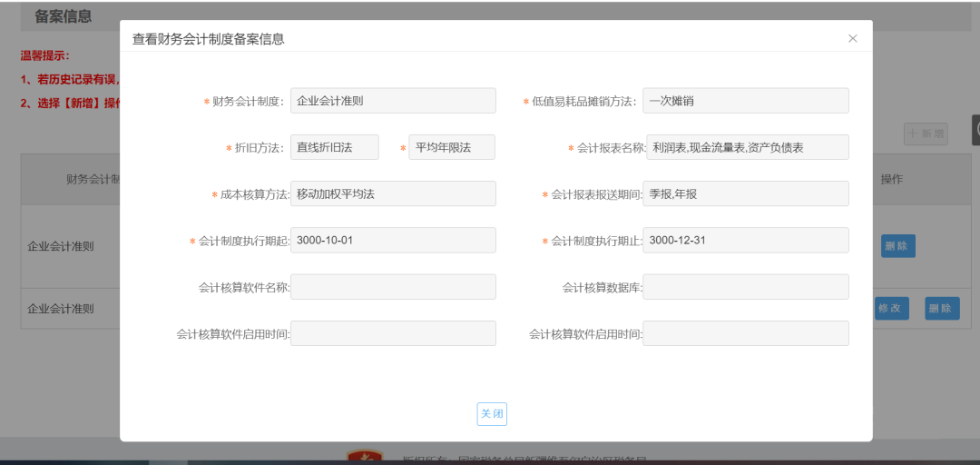980x465 pixels.
Task: Click the 财务会计制度 field showing 企业会计准则
Action: coord(393,101)
